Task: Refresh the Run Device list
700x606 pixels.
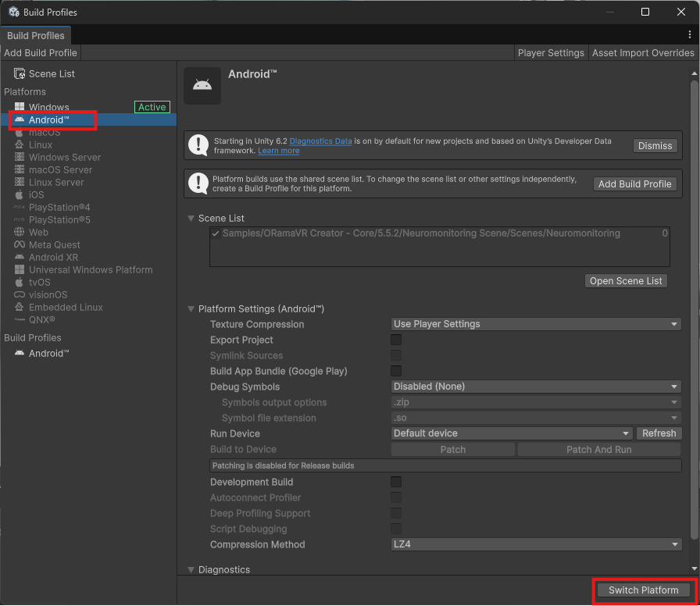Action: point(659,433)
